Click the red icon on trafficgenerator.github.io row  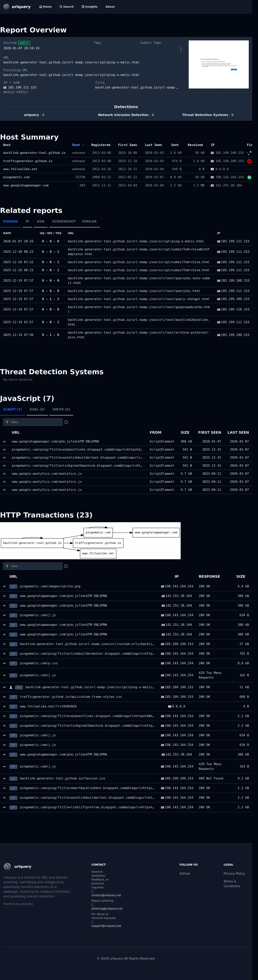[249, 161]
